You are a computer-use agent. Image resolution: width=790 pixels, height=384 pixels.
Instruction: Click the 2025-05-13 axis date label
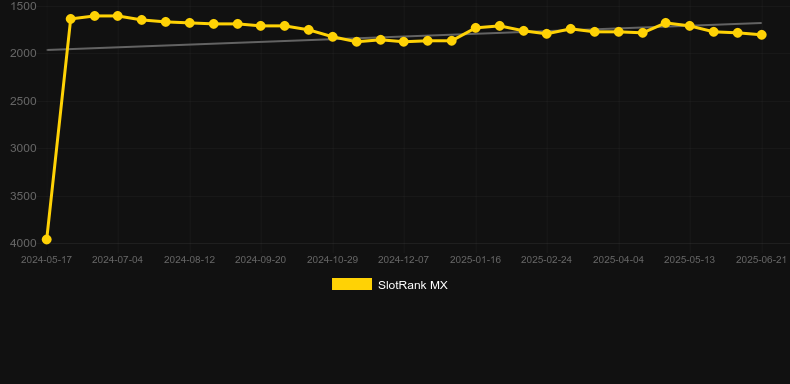point(689,260)
